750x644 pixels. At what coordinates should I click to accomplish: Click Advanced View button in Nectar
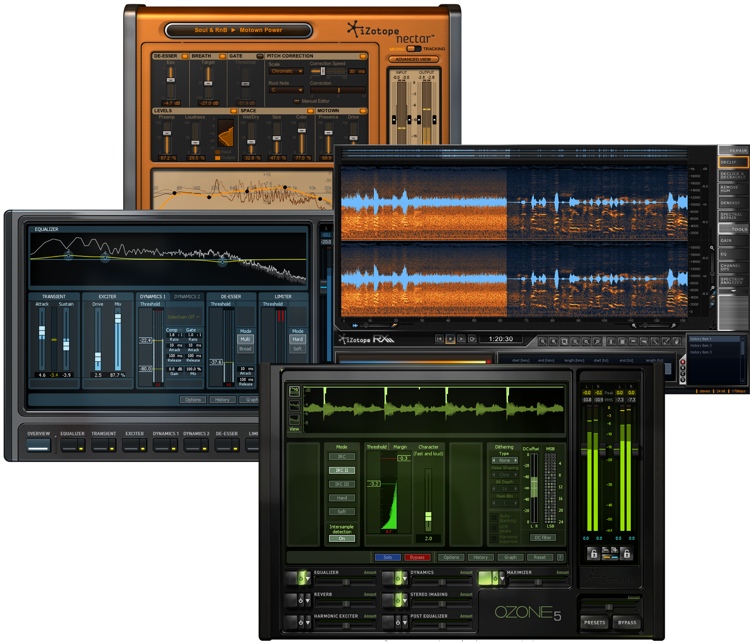pyautogui.click(x=413, y=59)
